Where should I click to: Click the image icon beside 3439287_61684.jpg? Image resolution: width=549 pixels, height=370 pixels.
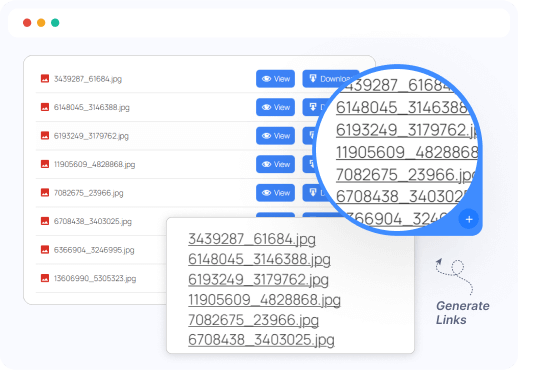45,78
